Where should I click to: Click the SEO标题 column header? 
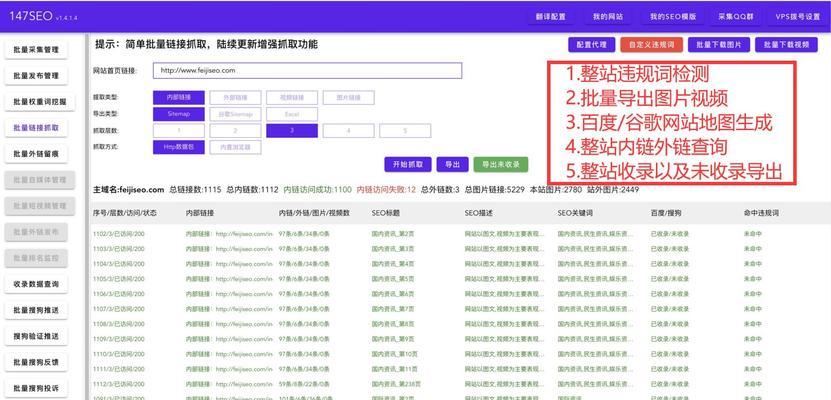(386, 213)
